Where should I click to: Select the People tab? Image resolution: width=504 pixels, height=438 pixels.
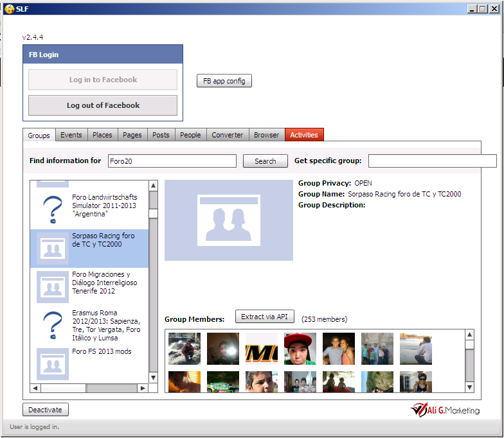(x=190, y=135)
